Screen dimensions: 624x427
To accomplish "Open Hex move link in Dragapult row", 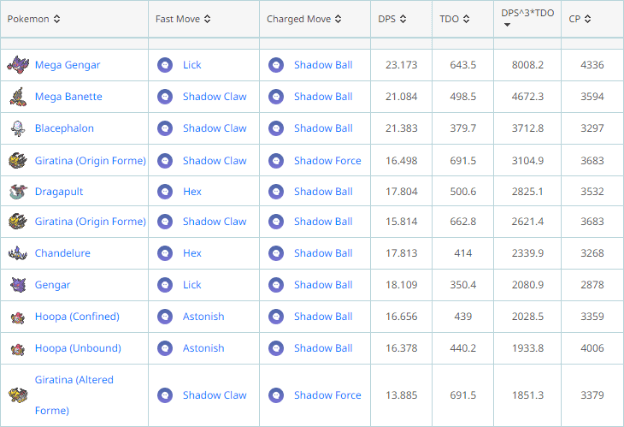I will click(x=192, y=192).
